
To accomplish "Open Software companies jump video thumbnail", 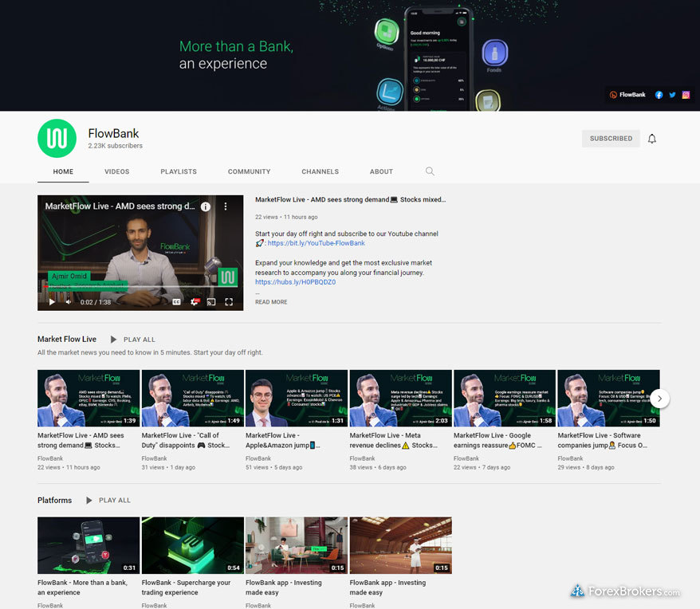I will click(x=608, y=399).
